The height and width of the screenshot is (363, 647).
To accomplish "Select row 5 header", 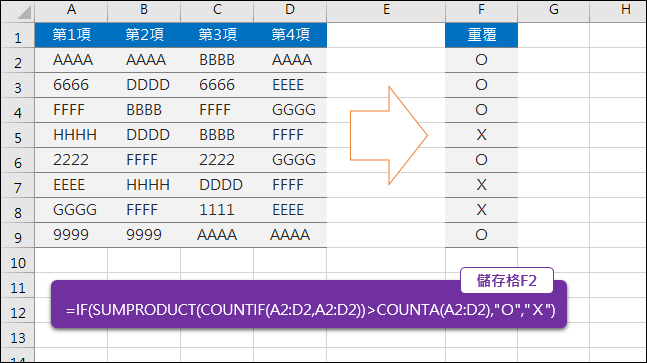I will [18, 135].
